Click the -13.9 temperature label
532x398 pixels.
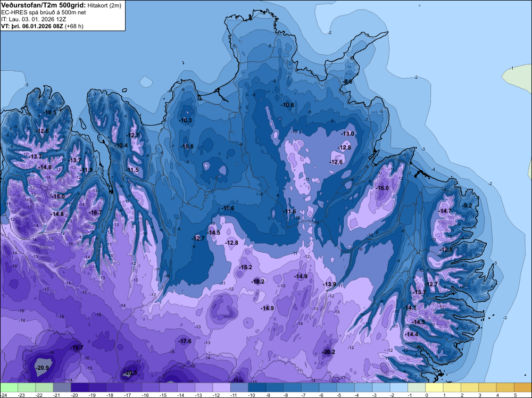(329, 284)
